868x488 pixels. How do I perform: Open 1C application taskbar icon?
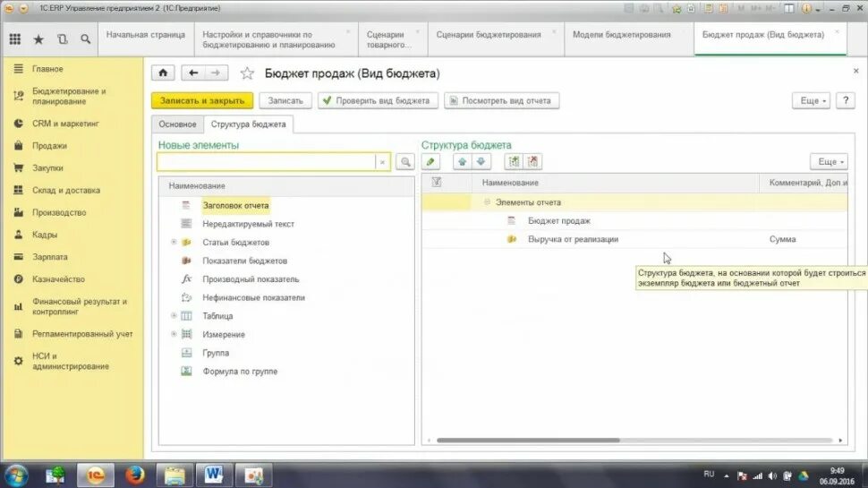click(x=95, y=475)
